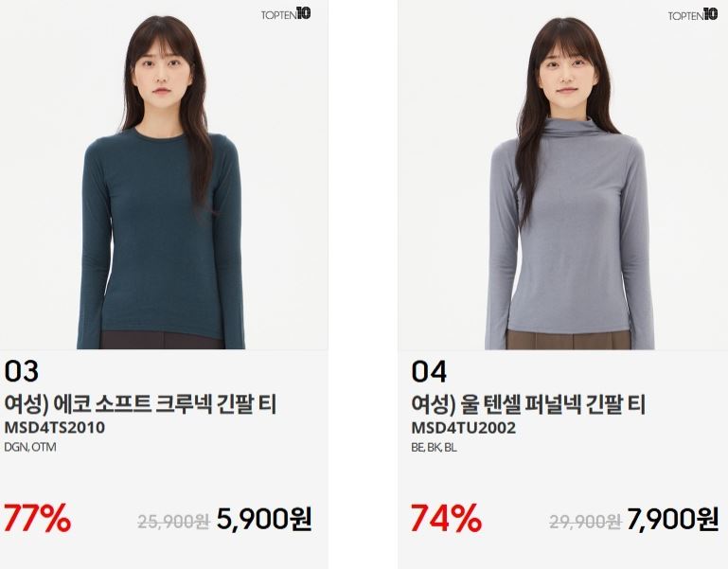The width and height of the screenshot is (728, 569).
Task: Open product title 여성) 울 텐셀 퍼널넥 긴팔 티
Action: coord(528,403)
